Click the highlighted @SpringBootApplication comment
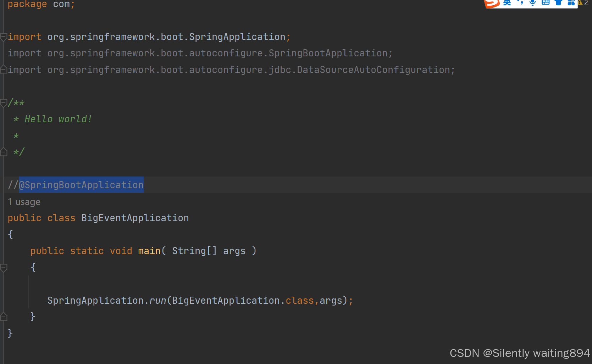Viewport: 592px width, 364px height. pos(81,185)
